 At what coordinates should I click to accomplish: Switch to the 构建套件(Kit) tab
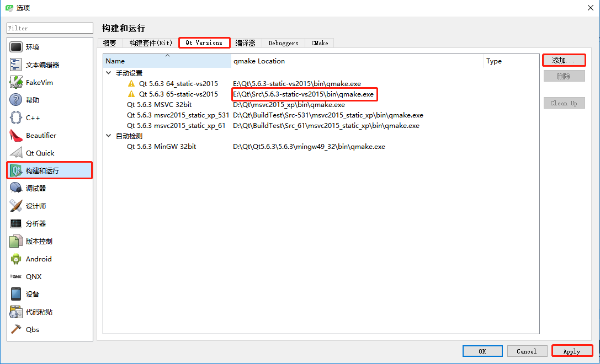click(151, 43)
